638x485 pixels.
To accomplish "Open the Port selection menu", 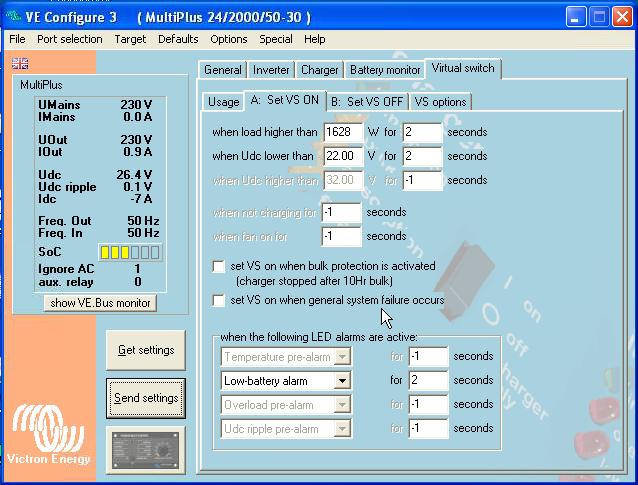I will 70,39.
